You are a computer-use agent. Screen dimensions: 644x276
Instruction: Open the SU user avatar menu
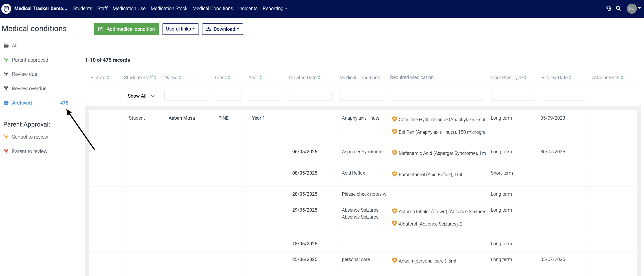click(x=631, y=9)
